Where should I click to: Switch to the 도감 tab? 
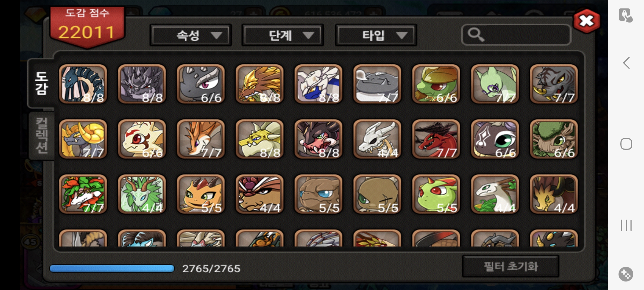[41, 83]
